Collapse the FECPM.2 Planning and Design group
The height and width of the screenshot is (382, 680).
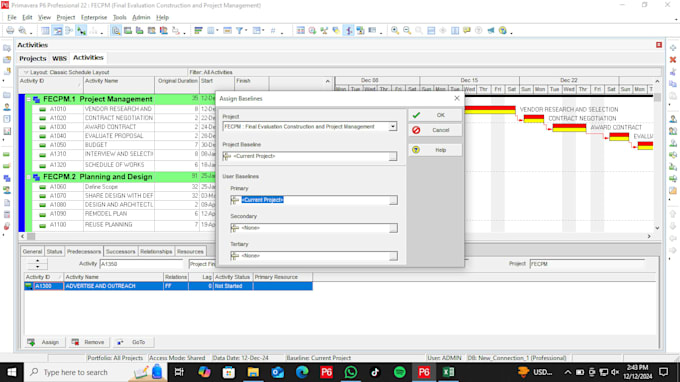29,177
